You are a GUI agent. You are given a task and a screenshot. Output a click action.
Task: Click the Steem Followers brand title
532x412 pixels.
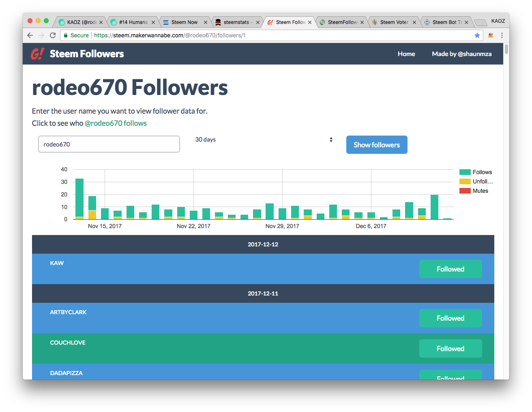pyautogui.click(x=87, y=54)
